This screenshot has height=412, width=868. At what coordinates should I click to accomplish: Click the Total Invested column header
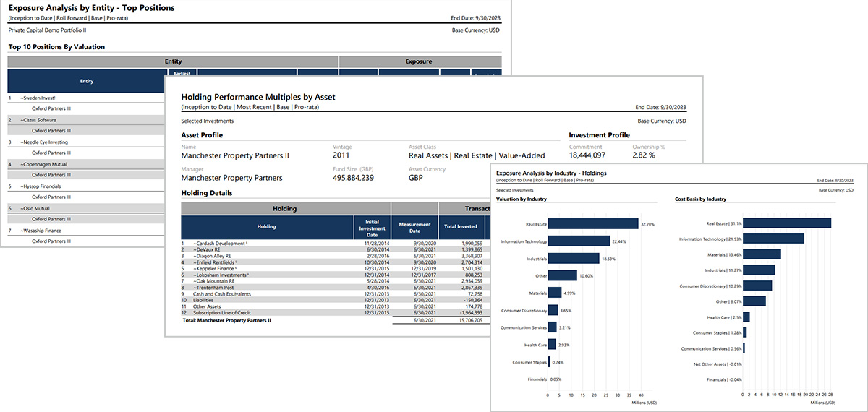pyautogui.click(x=461, y=226)
